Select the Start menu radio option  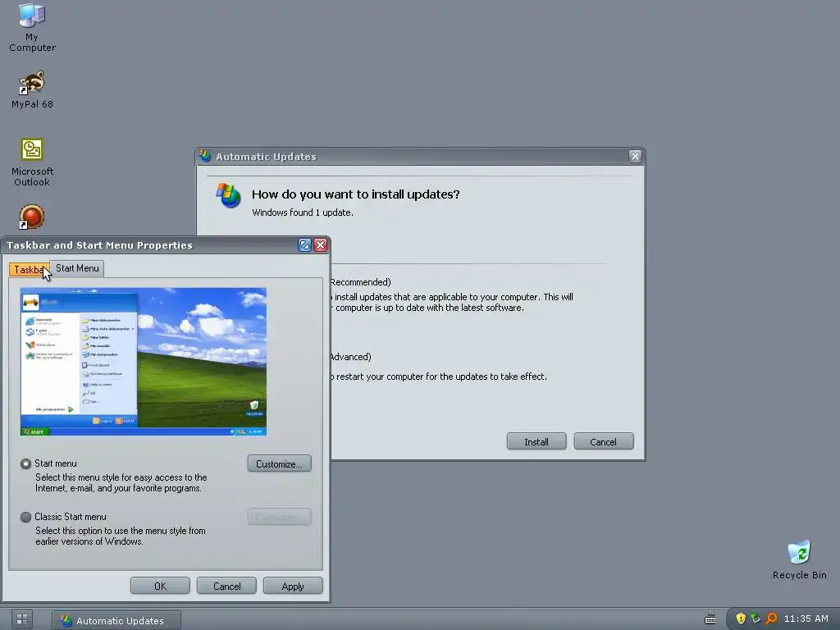[25, 464]
